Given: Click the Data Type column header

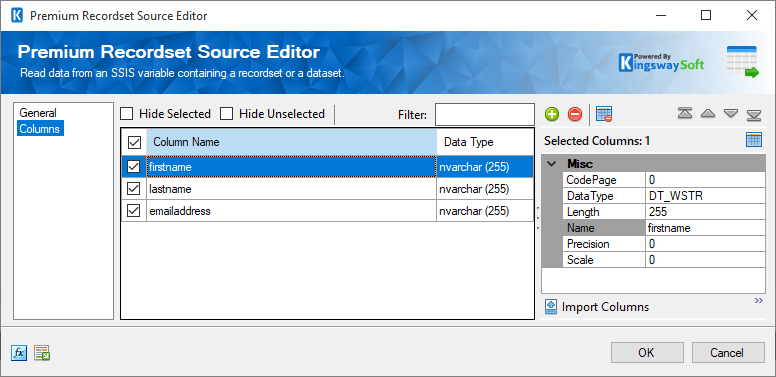Looking at the screenshot, I should point(485,142).
